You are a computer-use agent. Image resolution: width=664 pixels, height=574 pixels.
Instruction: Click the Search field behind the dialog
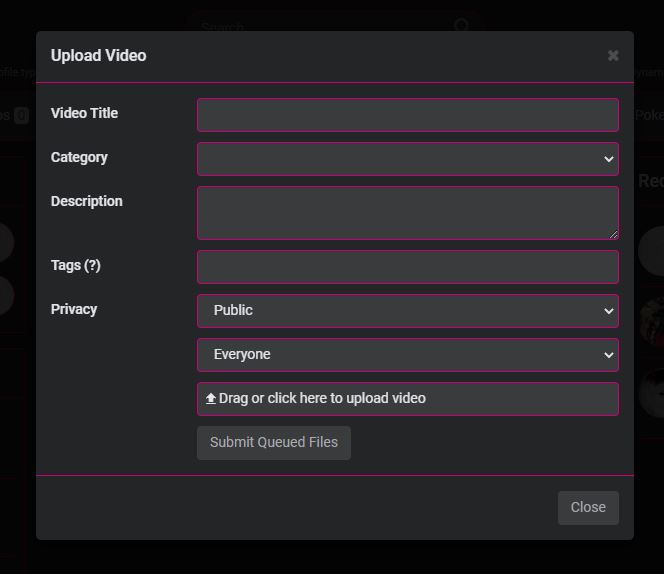point(320,26)
